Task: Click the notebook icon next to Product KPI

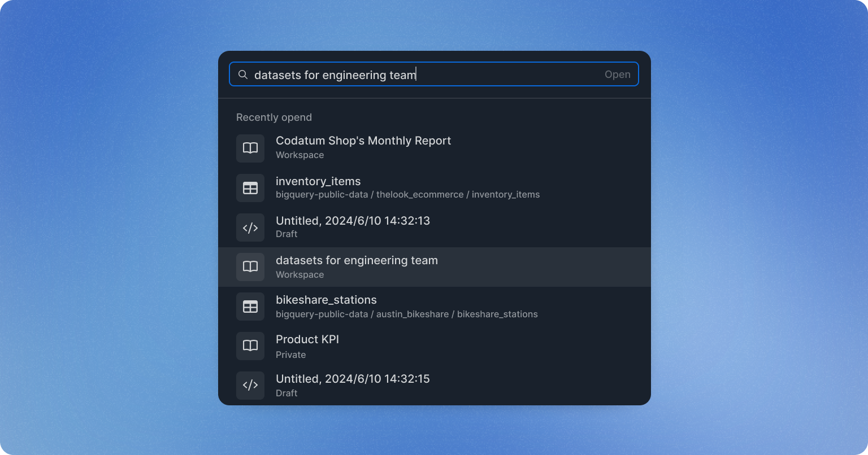Action: tap(250, 346)
